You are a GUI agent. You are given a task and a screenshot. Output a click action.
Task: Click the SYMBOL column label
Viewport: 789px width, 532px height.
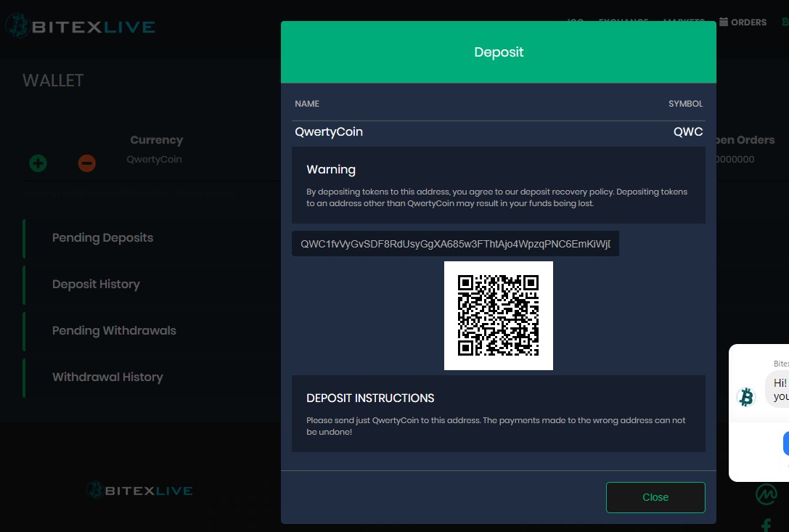(685, 104)
